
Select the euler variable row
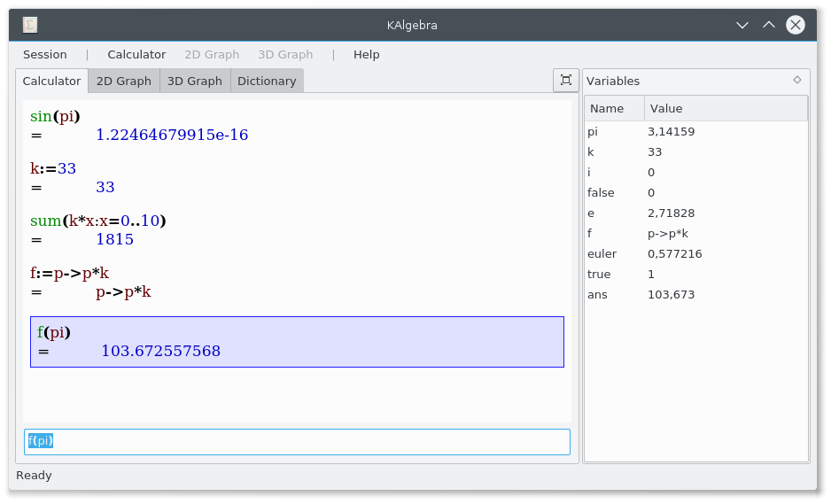point(695,253)
